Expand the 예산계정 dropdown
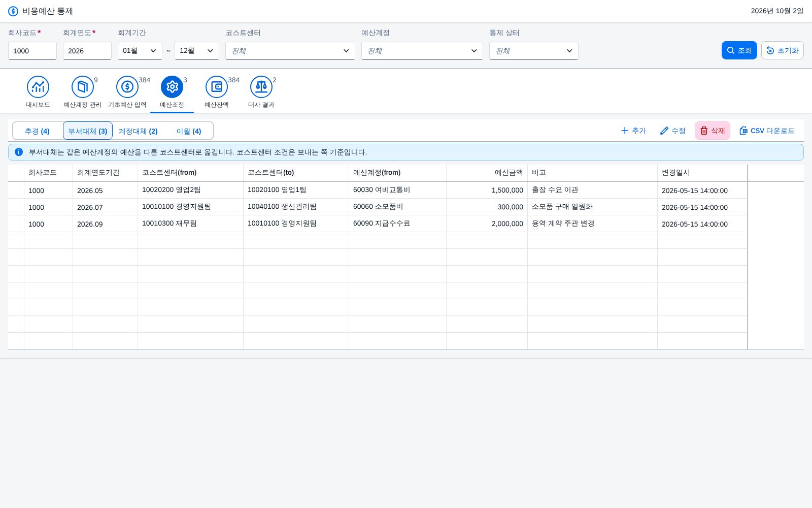The image size is (812, 508). pos(422,51)
